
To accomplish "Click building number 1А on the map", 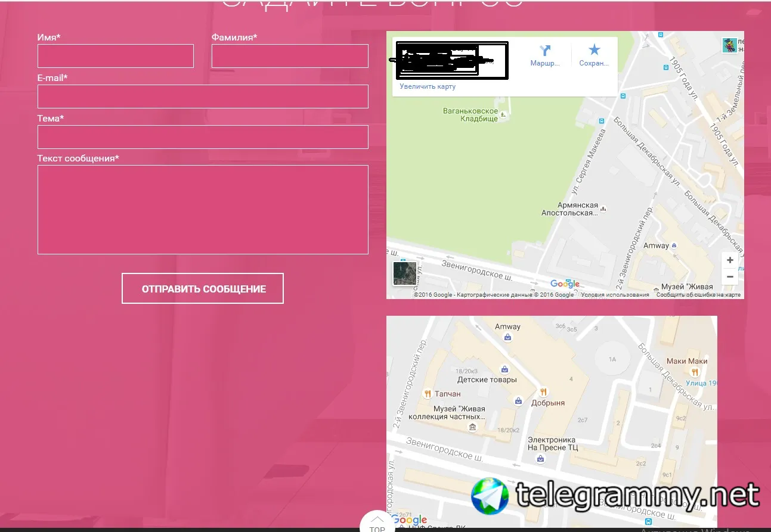I will click(x=612, y=360).
